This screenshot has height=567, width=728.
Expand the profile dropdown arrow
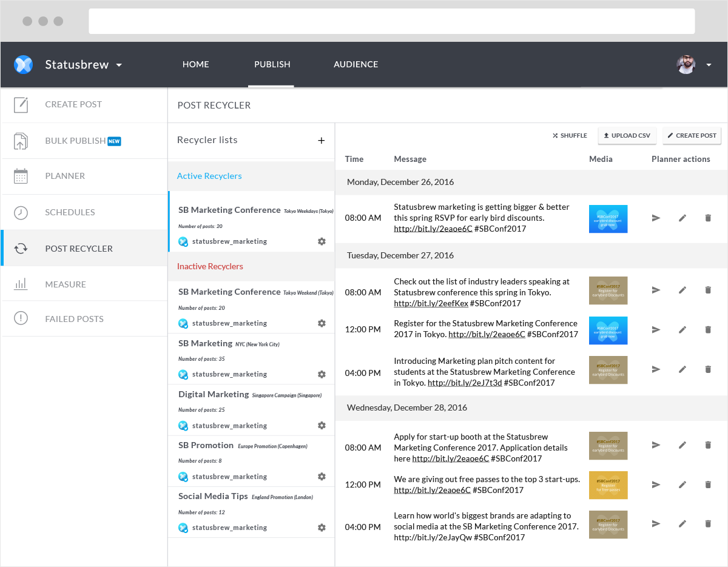click(709, 65)
